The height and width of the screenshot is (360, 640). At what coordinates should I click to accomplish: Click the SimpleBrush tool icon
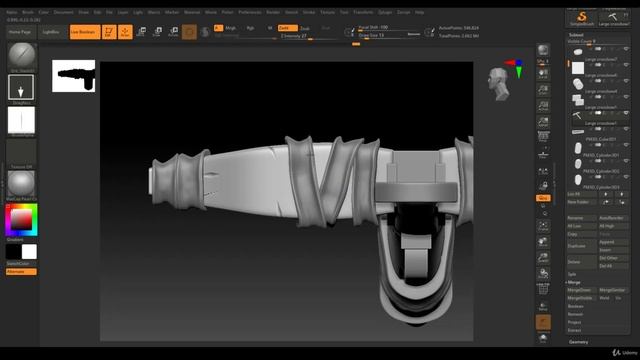[582, 19]
